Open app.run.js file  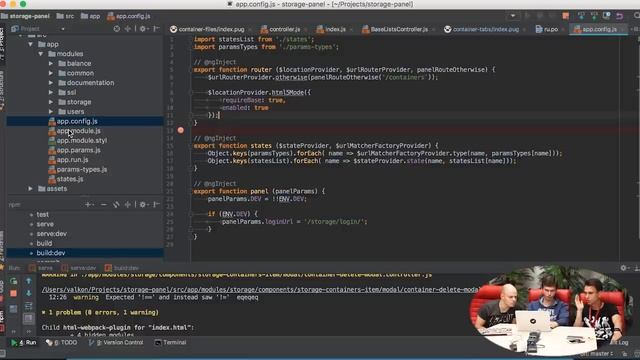[72, 160]
